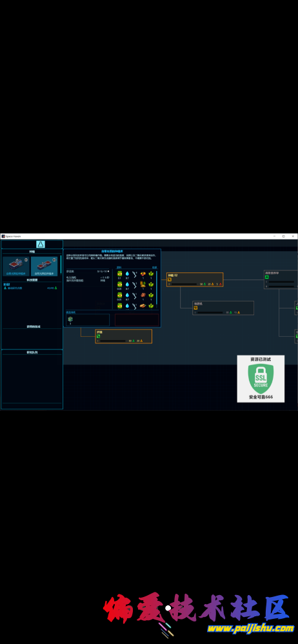Click info badge on first grow bed
The width and height of the screenshot is (298, 644).
26,260
